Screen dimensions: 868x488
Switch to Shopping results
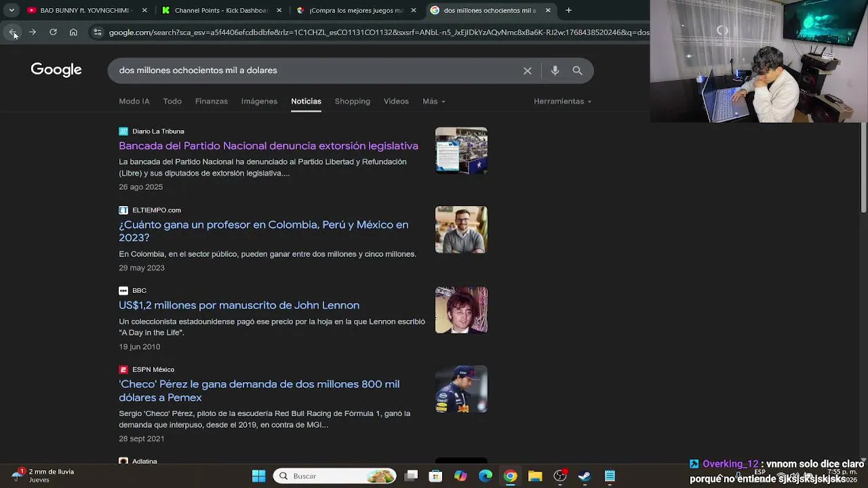tap(352, 101)
